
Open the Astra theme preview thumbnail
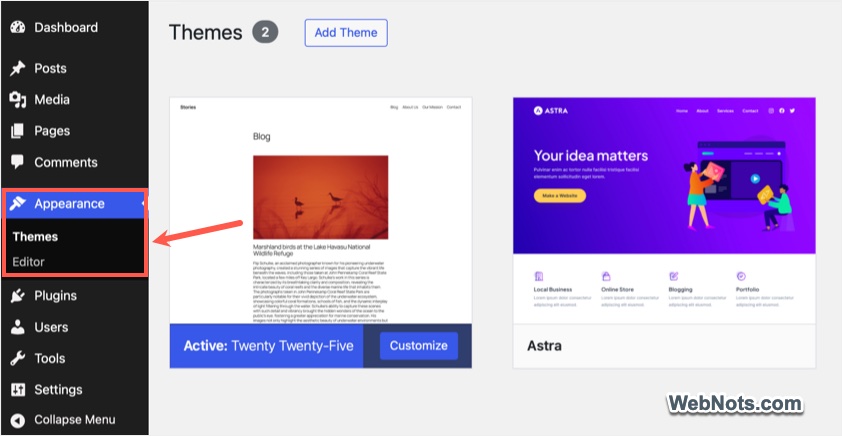(664, 210)
